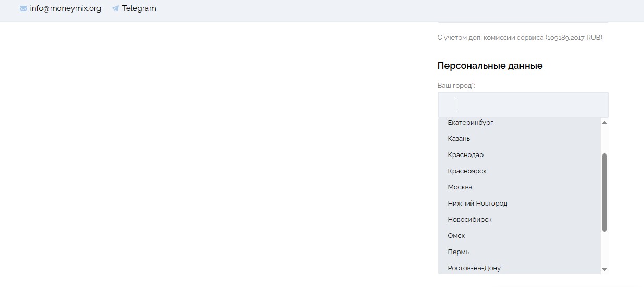The image size is (644, 287).
Task: Click the city list scrollbar thumb
Action: click(x=604, y=192)
